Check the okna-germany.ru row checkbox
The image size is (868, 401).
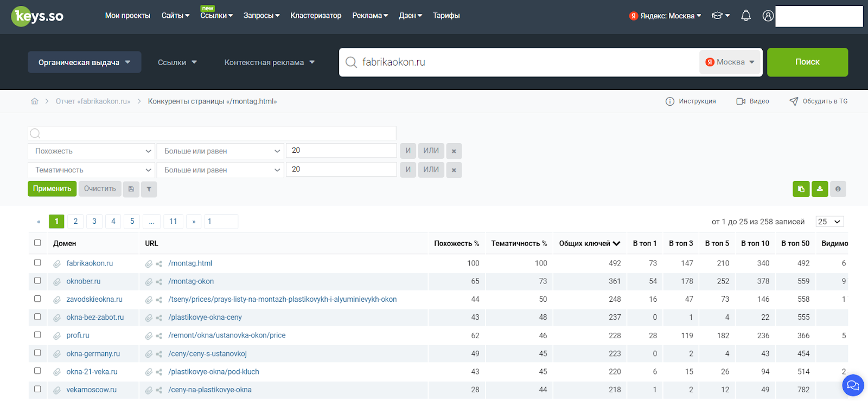pos(37,353)
